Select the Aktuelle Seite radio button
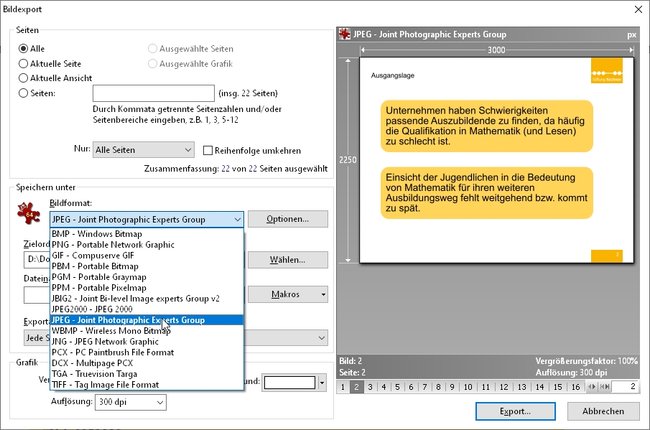This screenshot has width=650, height=430. point(23,63)
